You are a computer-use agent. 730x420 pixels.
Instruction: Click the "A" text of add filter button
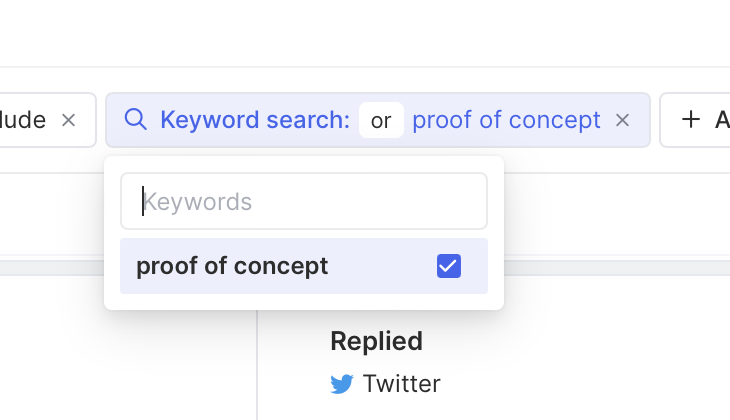tap(721, 120)
